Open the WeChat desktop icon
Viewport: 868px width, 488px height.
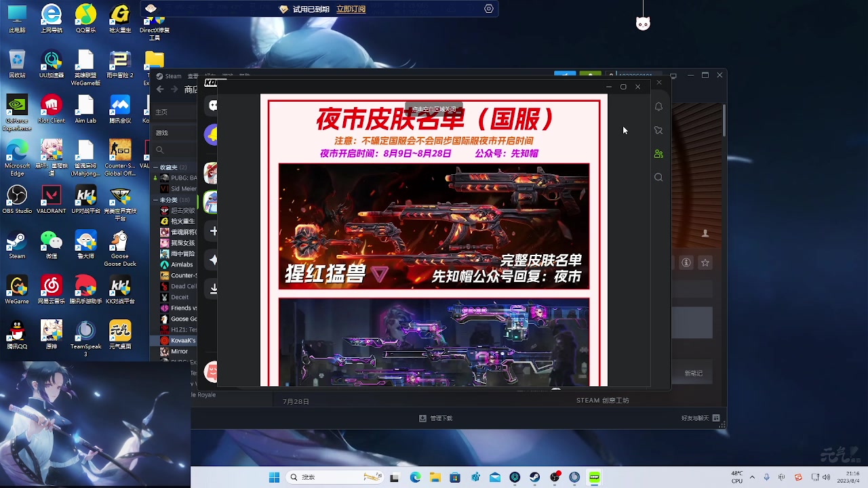pyautogui.click(x=52, y=245)
